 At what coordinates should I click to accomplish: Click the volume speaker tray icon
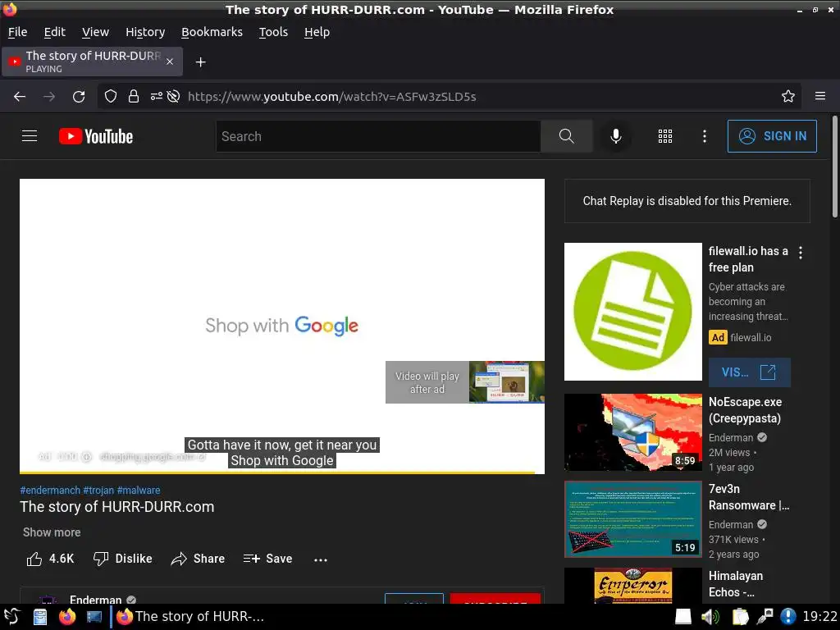tap(710, 617)
